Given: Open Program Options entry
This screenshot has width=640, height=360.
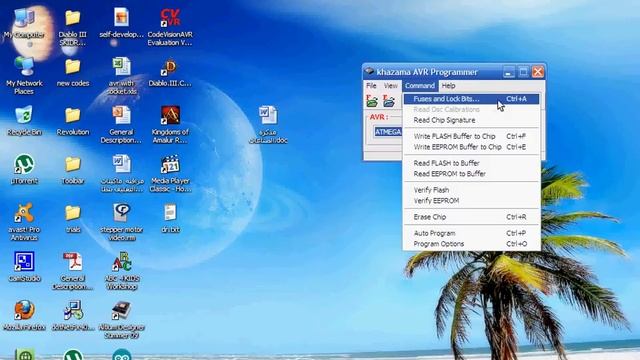Looking at the screenshot, I should click(x=471, y=244).
